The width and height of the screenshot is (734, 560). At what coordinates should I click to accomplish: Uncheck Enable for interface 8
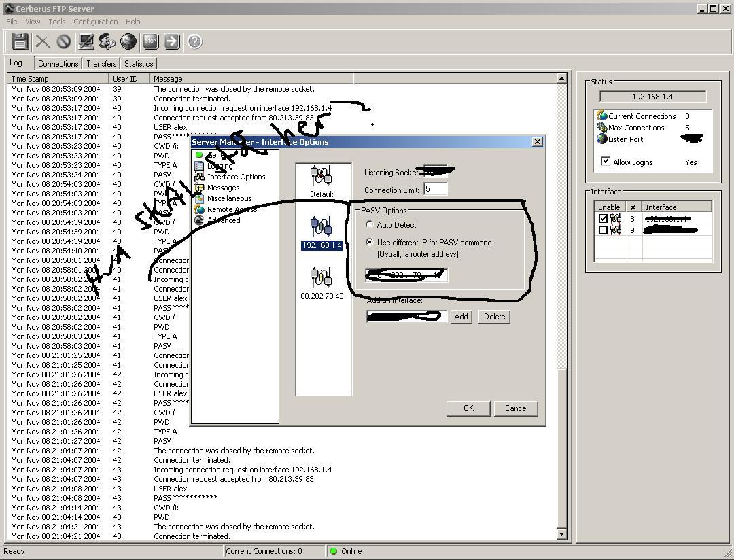(x=603, y=219)
